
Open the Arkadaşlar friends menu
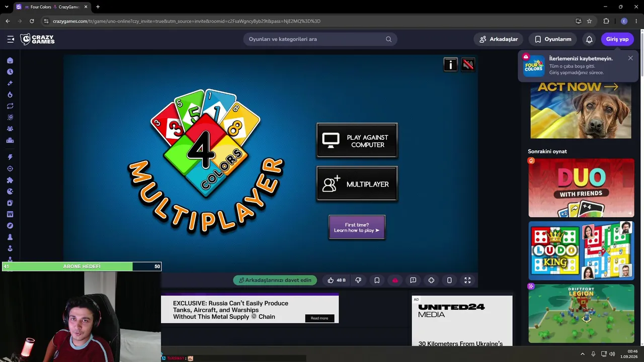coord(499,39)
